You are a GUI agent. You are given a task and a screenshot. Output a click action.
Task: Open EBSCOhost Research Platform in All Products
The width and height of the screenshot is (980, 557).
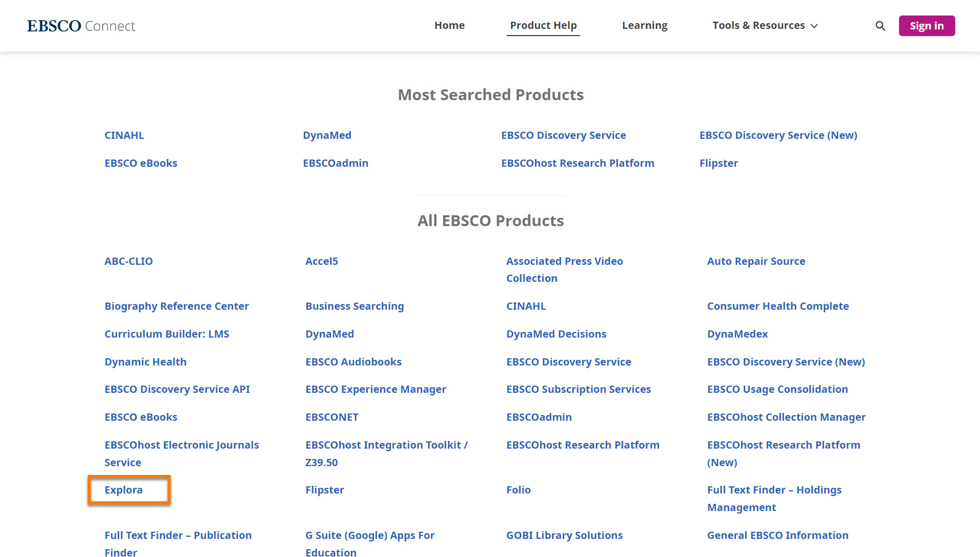582,445
